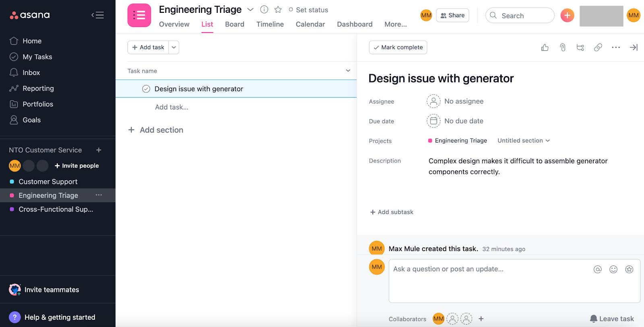Open task more actions ellipsis
Screen dimensions: 644x327
coord(616,47)
